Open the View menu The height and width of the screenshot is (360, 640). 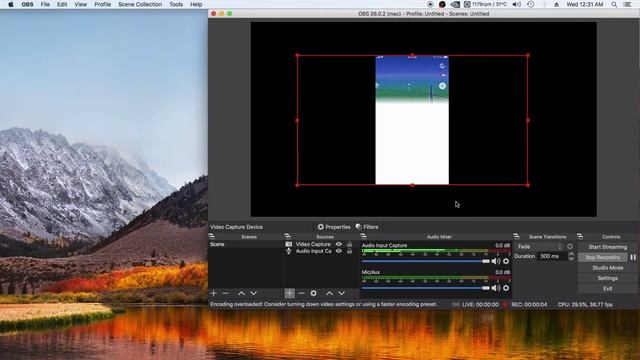point(80,4)
